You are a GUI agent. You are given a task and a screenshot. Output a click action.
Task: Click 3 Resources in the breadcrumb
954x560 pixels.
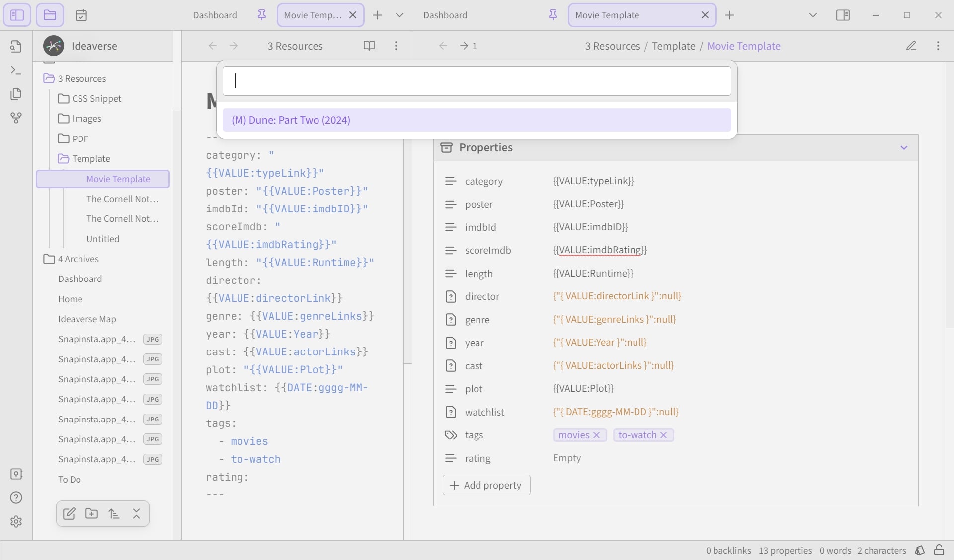[612, 46]
